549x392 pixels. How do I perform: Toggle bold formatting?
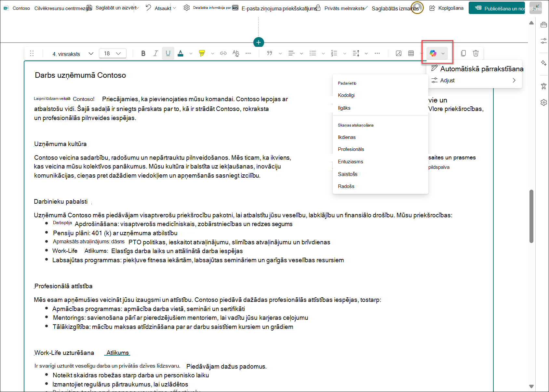pos(143,53)
